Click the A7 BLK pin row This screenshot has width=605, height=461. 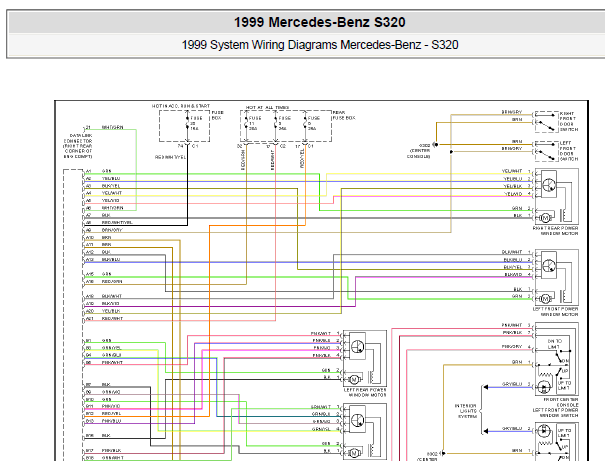tap(98, 215)
